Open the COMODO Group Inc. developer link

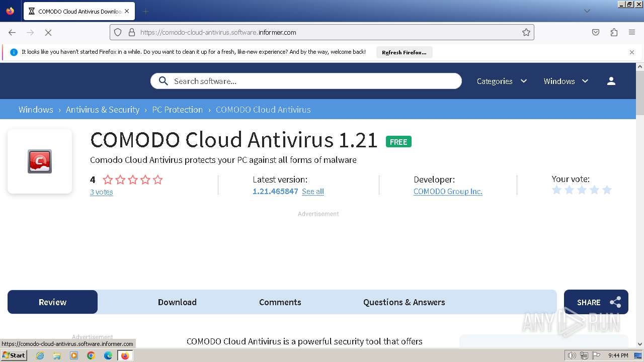pyautogui.click(x=448, y=192)
